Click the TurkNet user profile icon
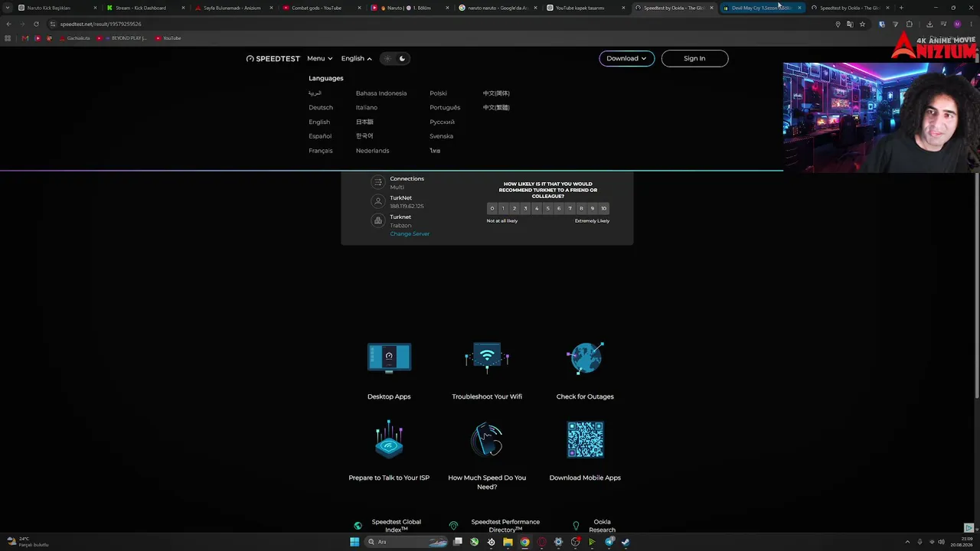Screen dimensions: 980x551 click(377, 201)
